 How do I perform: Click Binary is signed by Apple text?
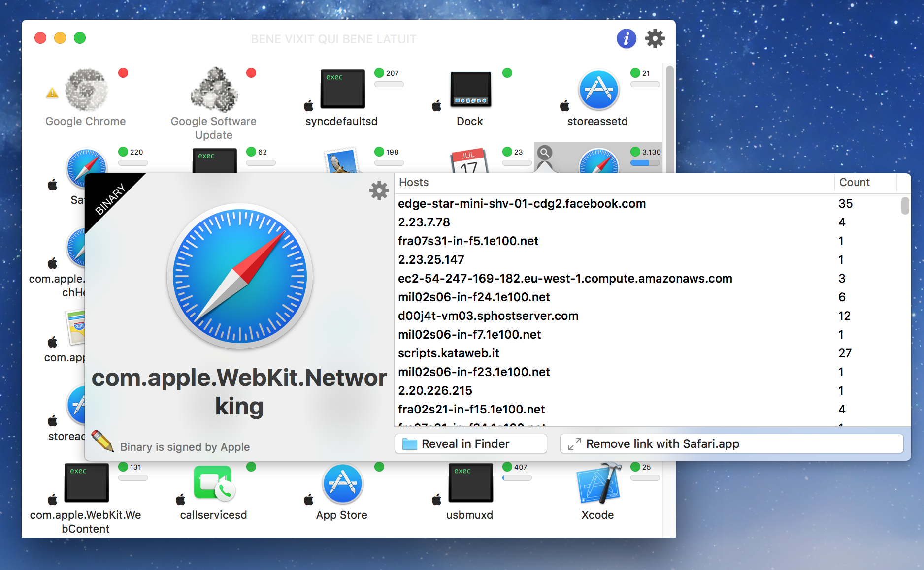[185, 447]
